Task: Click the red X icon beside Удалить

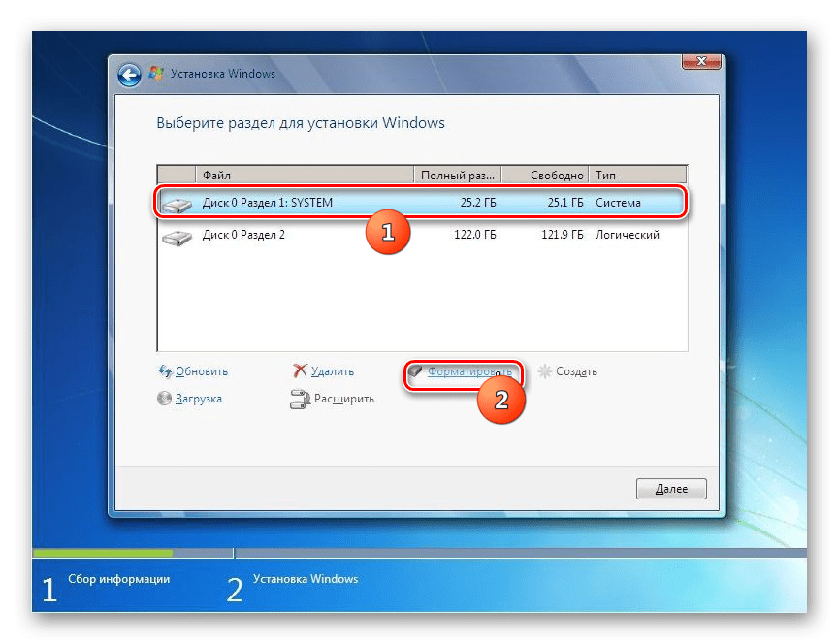Action: pyautogui.click(x=300, y=370)
